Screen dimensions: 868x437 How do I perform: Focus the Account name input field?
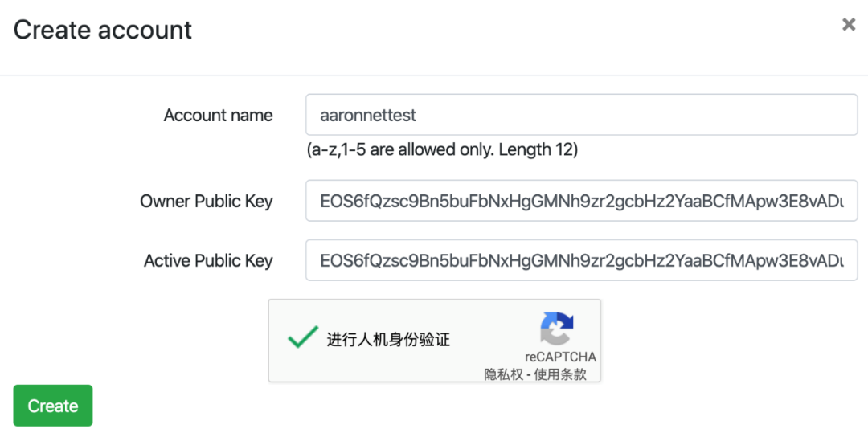coord(581,115)
